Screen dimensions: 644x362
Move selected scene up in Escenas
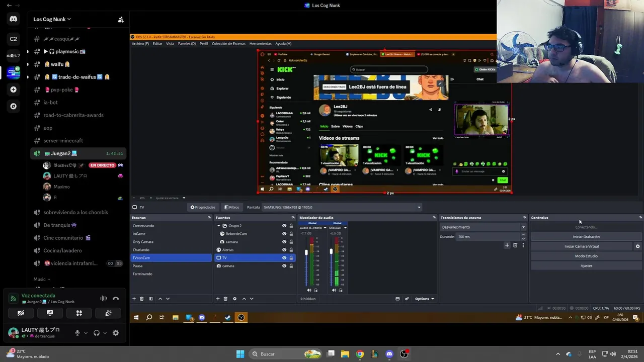(x=160, y=299)
